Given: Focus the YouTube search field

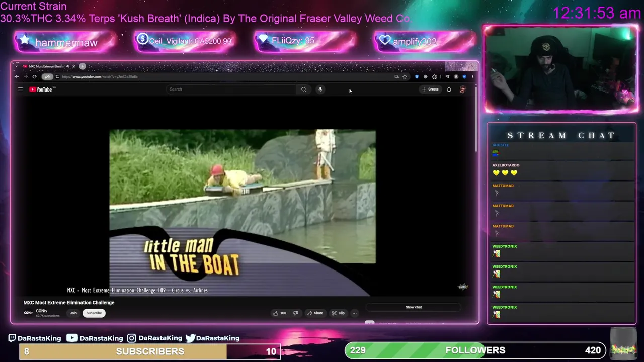Looking at the screenshot, I should (231, 89).
